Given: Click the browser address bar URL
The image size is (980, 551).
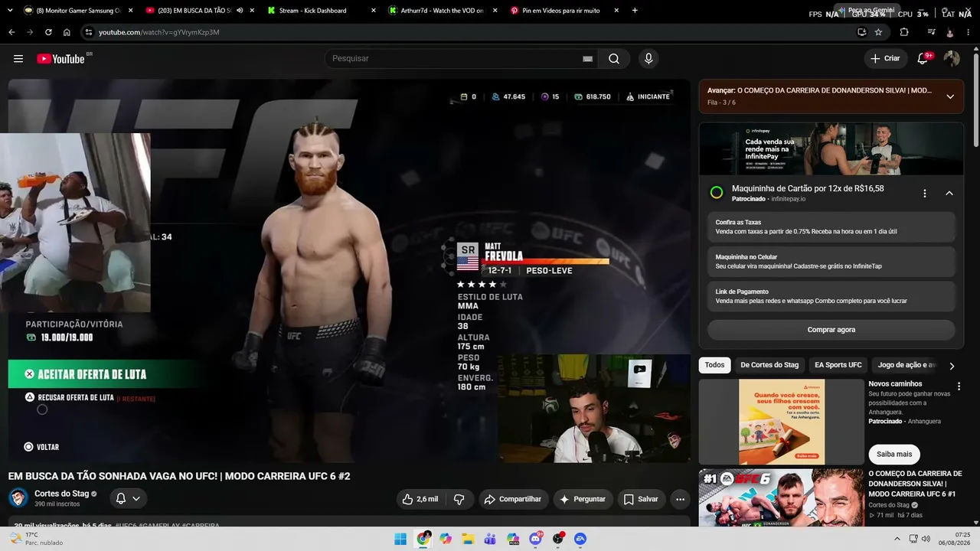Looking at the screenshot, I should [x=159, y=32].
